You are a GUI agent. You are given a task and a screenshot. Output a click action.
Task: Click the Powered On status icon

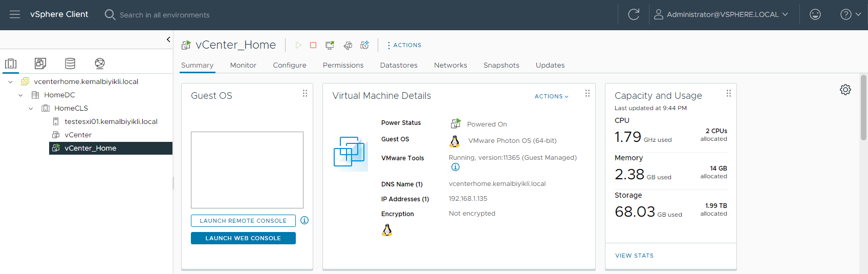click(x=455, y=123)
